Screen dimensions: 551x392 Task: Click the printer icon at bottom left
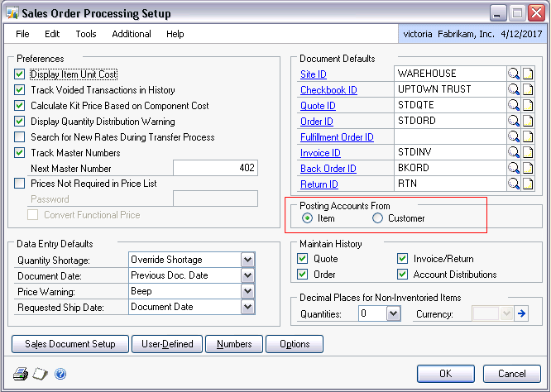tap(20, 373)
